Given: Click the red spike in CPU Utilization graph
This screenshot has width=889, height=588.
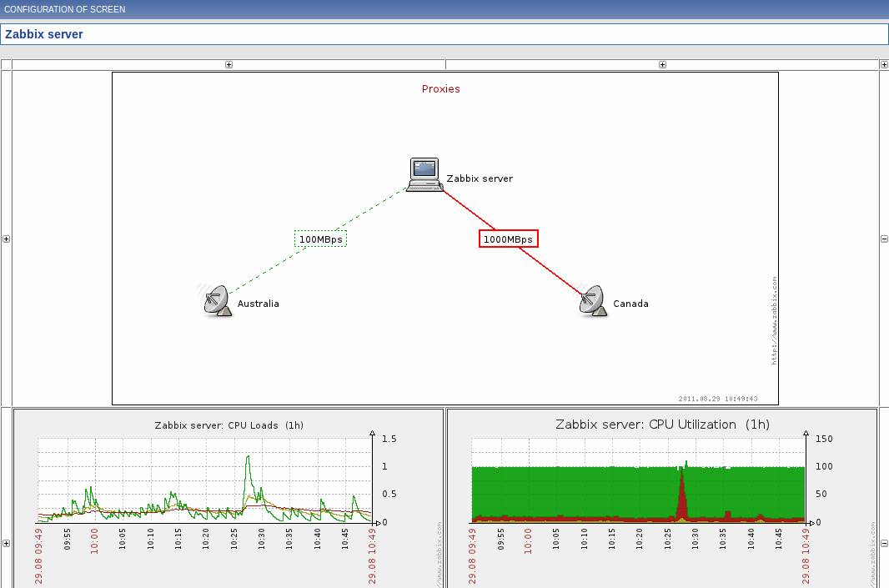Looking at the screenshot, I should point(682,496).
